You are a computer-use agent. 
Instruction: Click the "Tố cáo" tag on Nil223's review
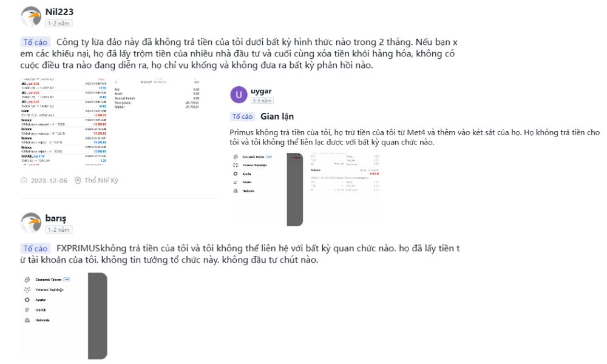[35, 42]
